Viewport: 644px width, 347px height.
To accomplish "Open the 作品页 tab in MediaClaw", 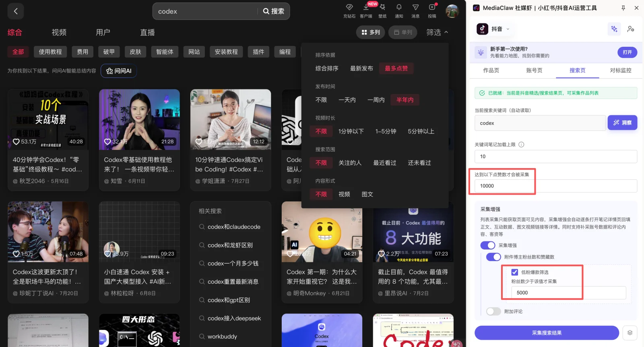I will [491, 70].
